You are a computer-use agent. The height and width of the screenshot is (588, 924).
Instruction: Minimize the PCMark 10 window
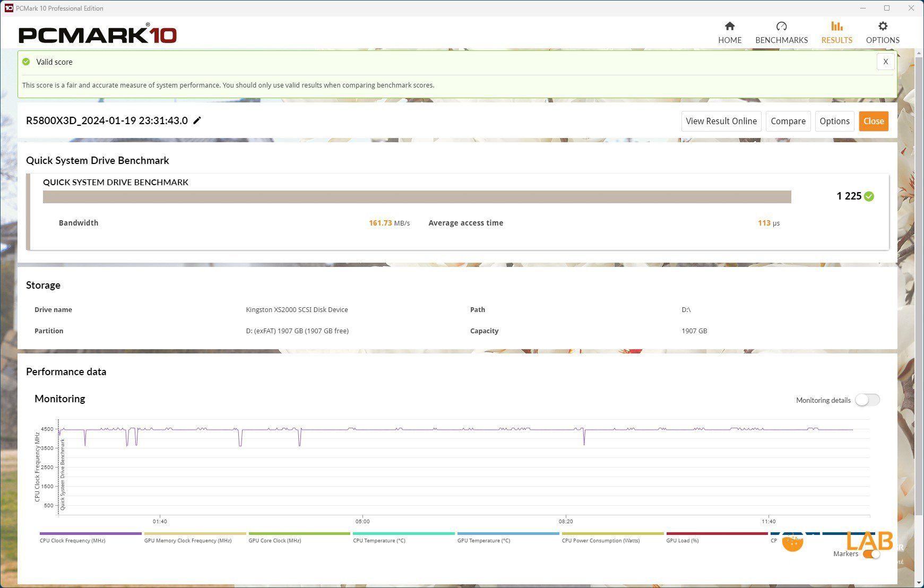[862, 8]
